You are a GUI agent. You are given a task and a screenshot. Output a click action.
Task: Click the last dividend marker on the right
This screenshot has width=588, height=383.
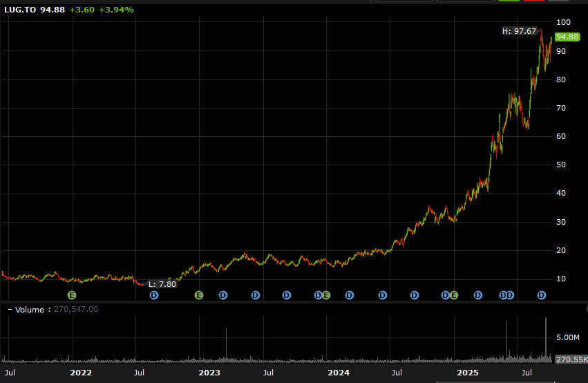[542, 295]
